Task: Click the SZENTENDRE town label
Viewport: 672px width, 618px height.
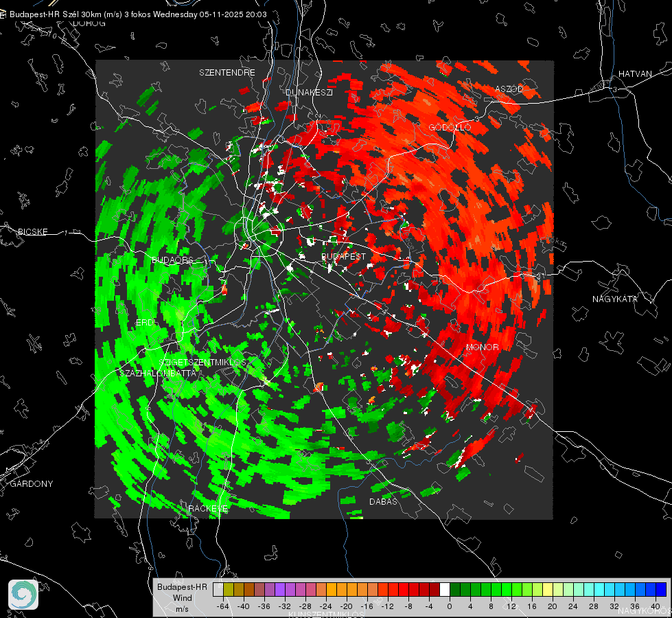Action: (x=227, y=73)
